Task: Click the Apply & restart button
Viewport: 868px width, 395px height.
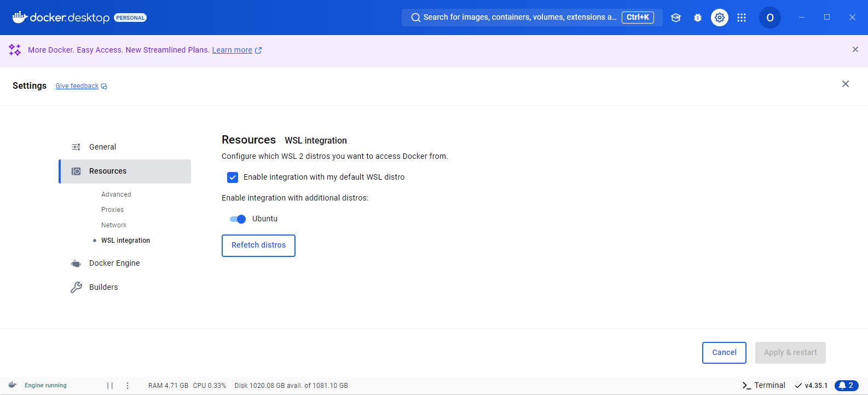Action: (x=790, y=353)
